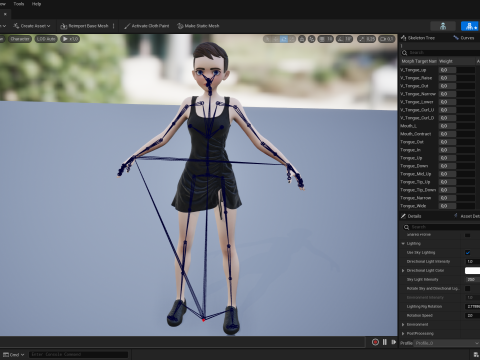480x360 pixels.
Task: Edit Lighting Rig Rotation value
Action: point(472,307)
